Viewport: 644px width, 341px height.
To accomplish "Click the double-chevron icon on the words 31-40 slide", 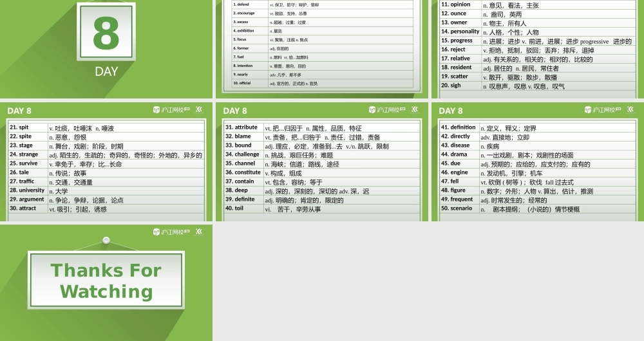I will coord(415,109).
